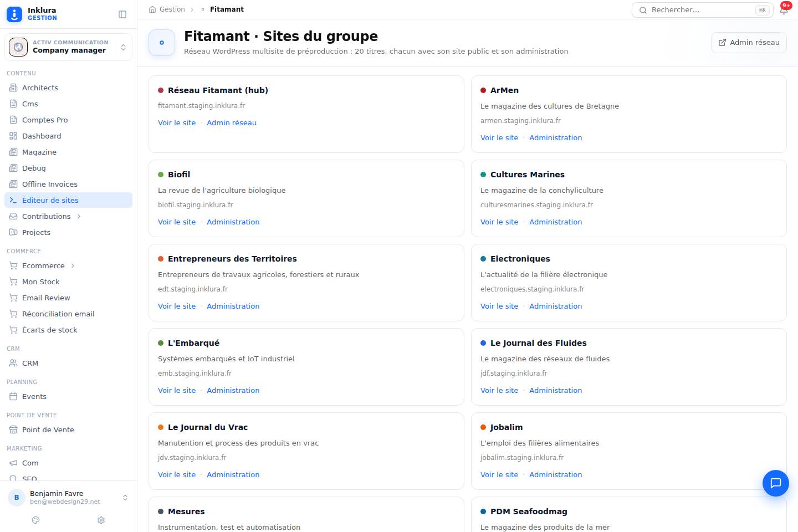Image resolution: width=798 pixels, height=532 pixels.
Task: Open the settings gear in the sidebar footer
Action: click(101, 520)
